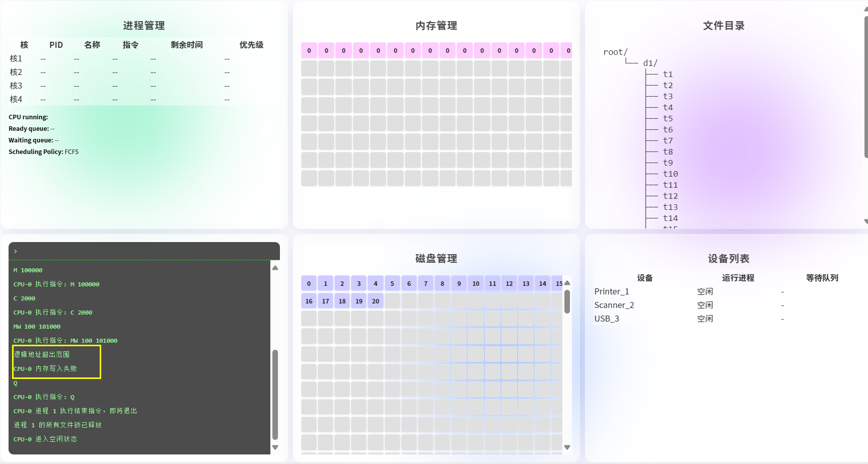Click the PID column header

click(56, 45)
